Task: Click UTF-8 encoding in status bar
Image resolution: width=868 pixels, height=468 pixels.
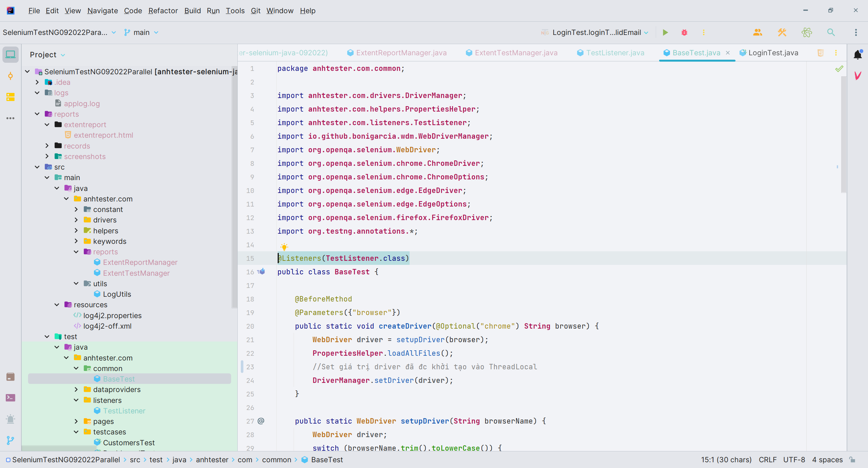Action: (794, 460)
